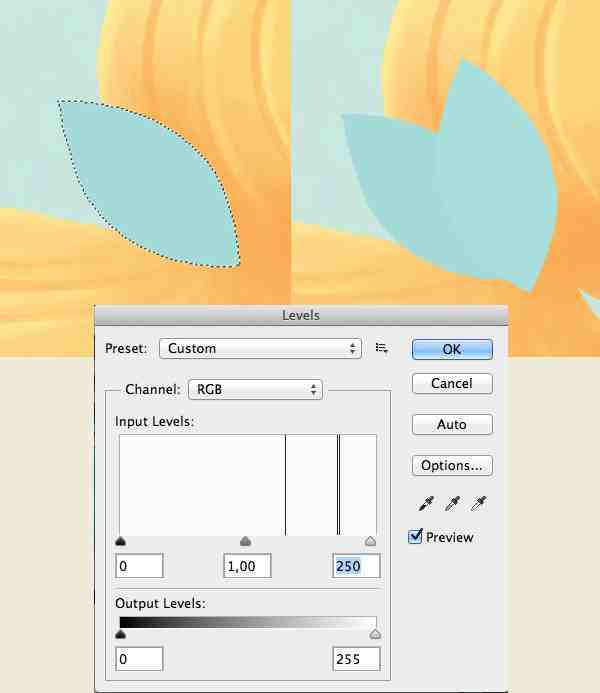This screenshot has height=693, width=600.
Task: Open the Options... button
Action: 452,465
